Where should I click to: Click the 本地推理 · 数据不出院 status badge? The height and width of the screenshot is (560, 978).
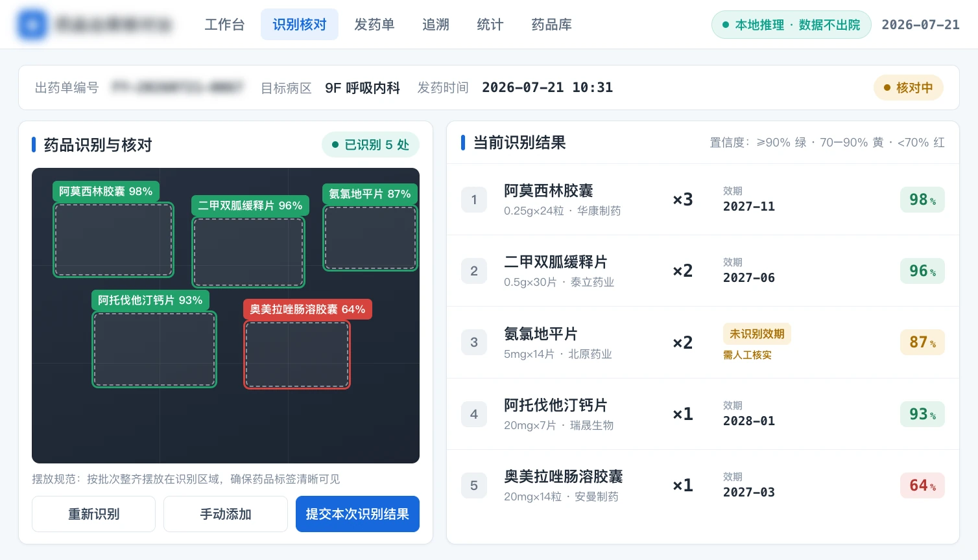tap(791, 25)
